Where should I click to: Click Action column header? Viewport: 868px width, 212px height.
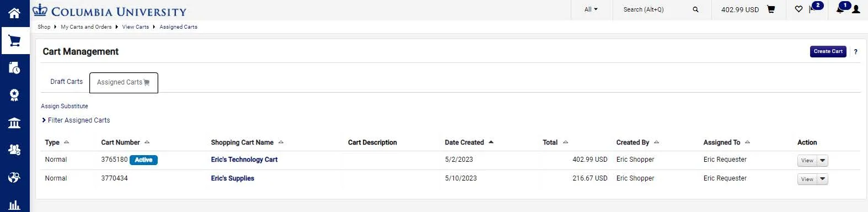pyautogui.click(x=807, y=142)
